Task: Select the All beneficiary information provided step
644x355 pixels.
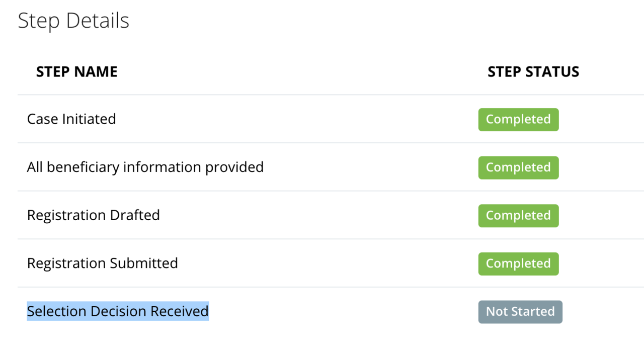Action: tap(145, 166)
